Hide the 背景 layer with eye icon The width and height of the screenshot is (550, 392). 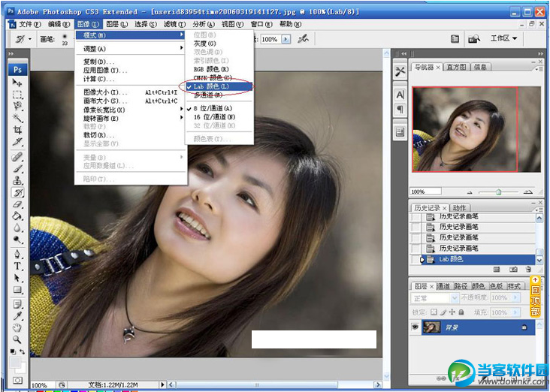(415, 327)
